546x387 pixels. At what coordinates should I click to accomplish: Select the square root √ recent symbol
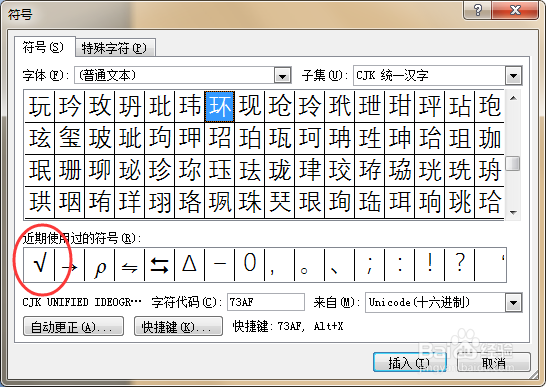pos(39,265)
